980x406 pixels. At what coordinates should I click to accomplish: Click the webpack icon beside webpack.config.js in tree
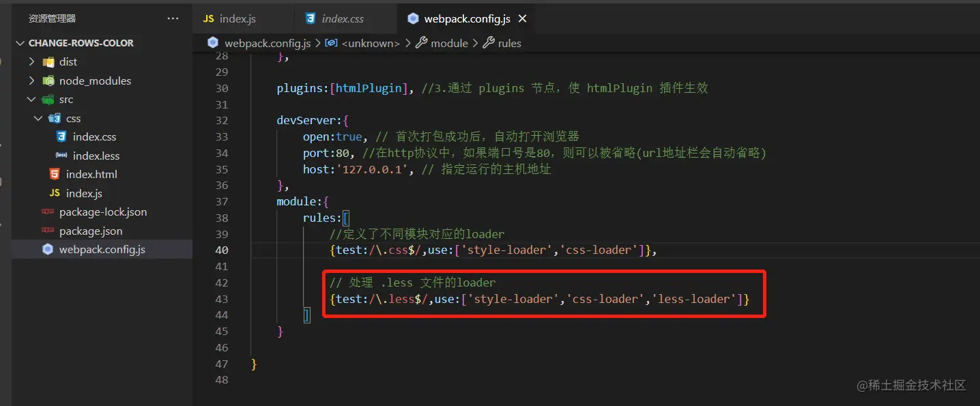48,249
